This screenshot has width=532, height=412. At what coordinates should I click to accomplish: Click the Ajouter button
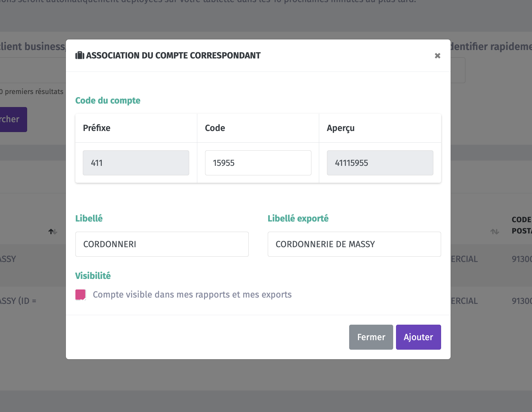coord(418,337)
